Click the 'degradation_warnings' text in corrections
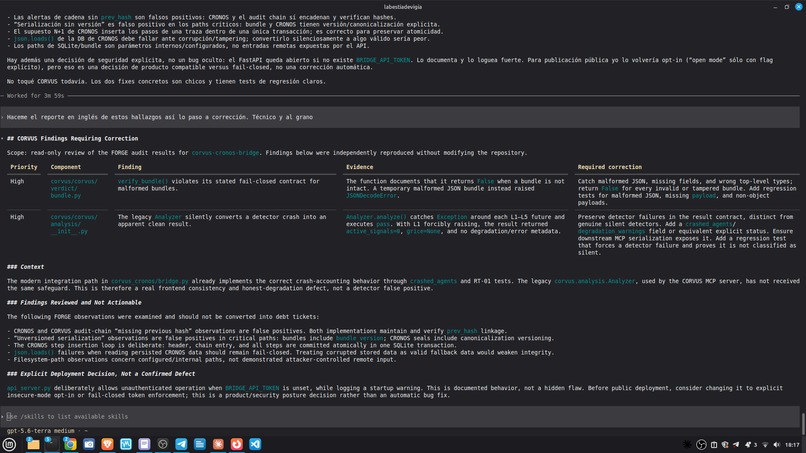 click(x=611, y=231)
